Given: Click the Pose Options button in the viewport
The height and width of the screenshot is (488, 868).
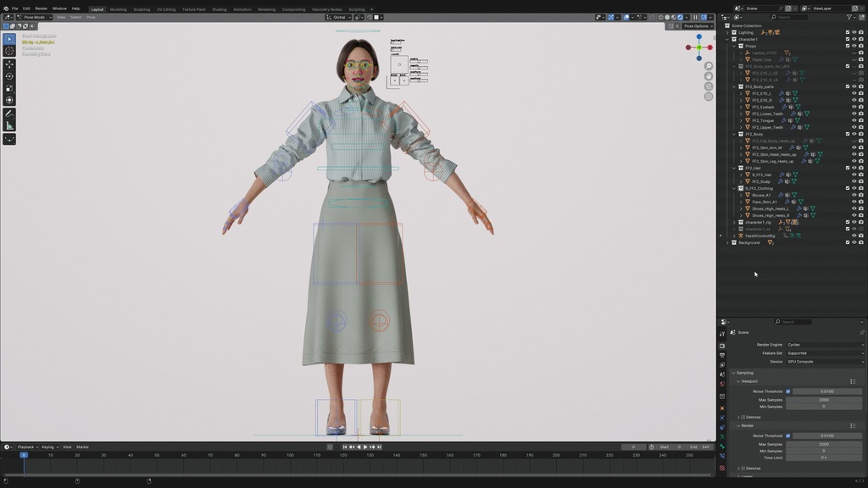Looking at the screenshot, I should click(x=695, y=25).
